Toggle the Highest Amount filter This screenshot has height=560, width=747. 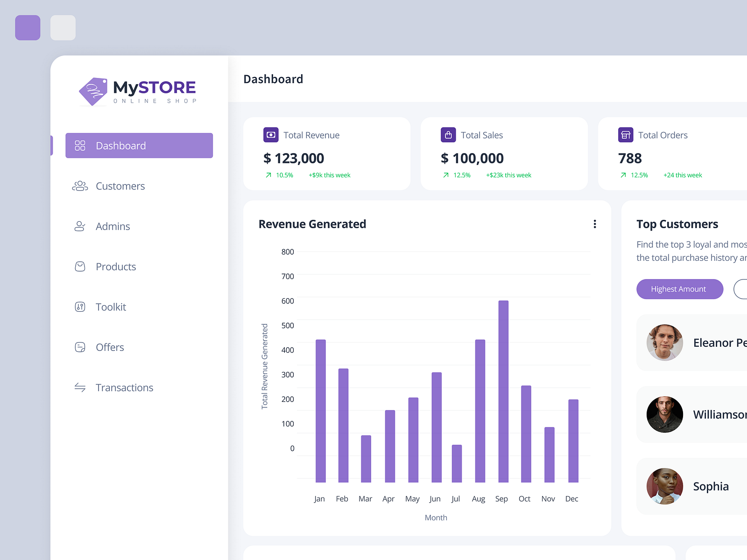pyautogui.click(x=679, y=289)
